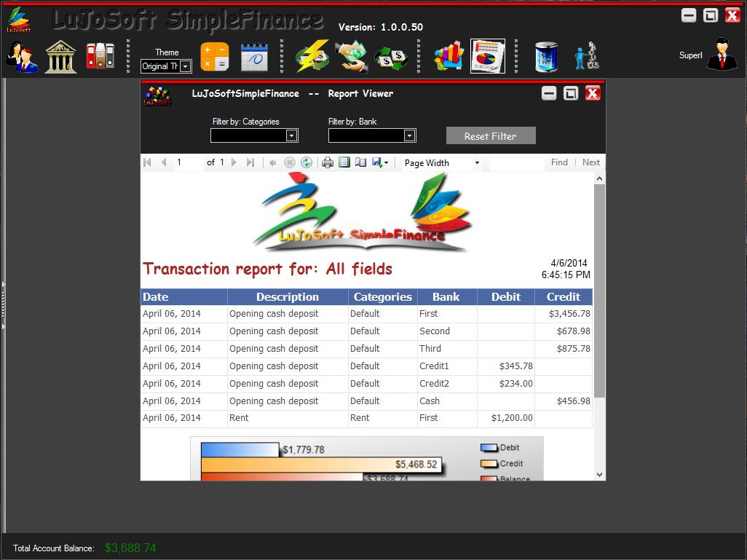This screenshot has width=747, height=560.
Task: Click the Date column header
Action: pos(184,297)
